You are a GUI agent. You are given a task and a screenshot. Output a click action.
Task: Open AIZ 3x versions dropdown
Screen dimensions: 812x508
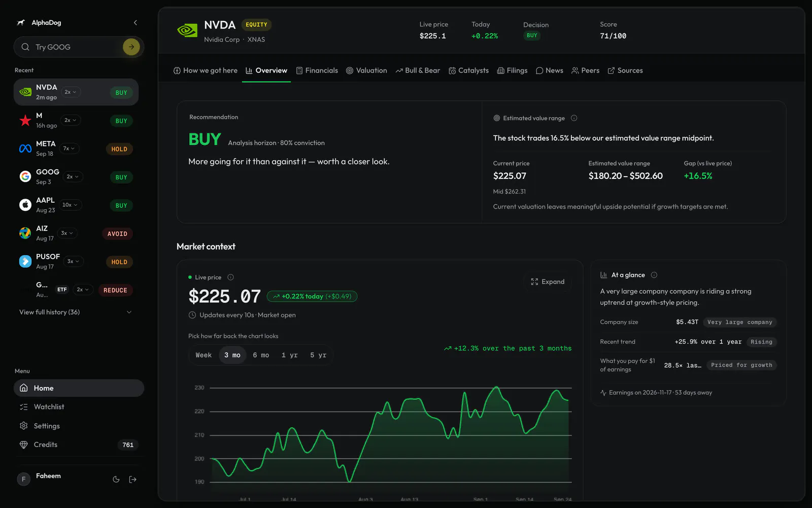pos(67,233)
